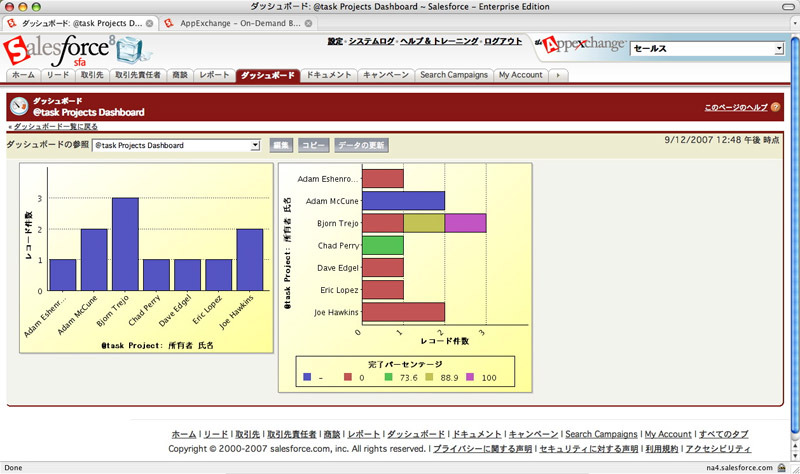Click footer 取引先責任者 link
Viewport: 800px width, 474px height.
292,434
